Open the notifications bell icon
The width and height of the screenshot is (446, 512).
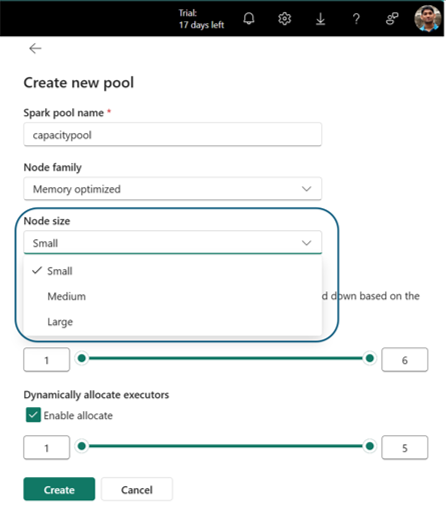(249, 19)
